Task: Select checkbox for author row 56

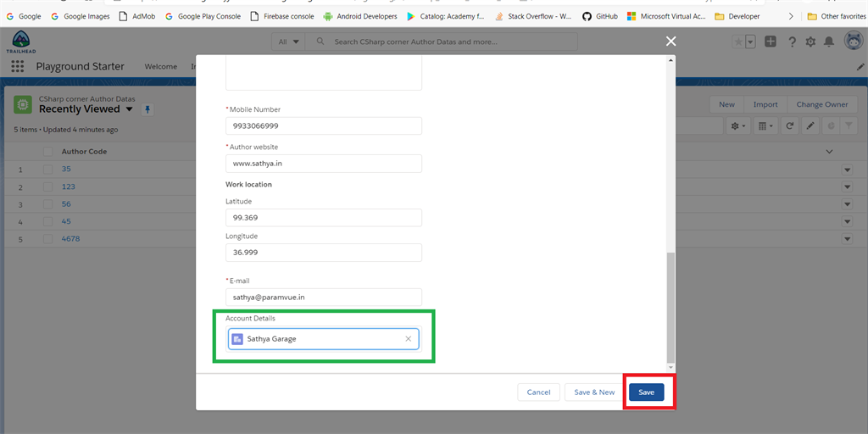Action: pyautogui.click(x=48, y=203)
